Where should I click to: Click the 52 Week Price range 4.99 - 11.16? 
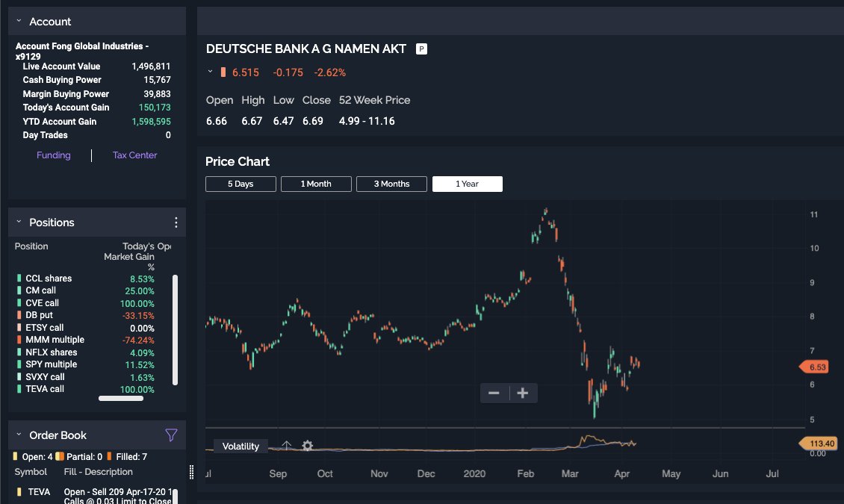[x=367, y=121]
